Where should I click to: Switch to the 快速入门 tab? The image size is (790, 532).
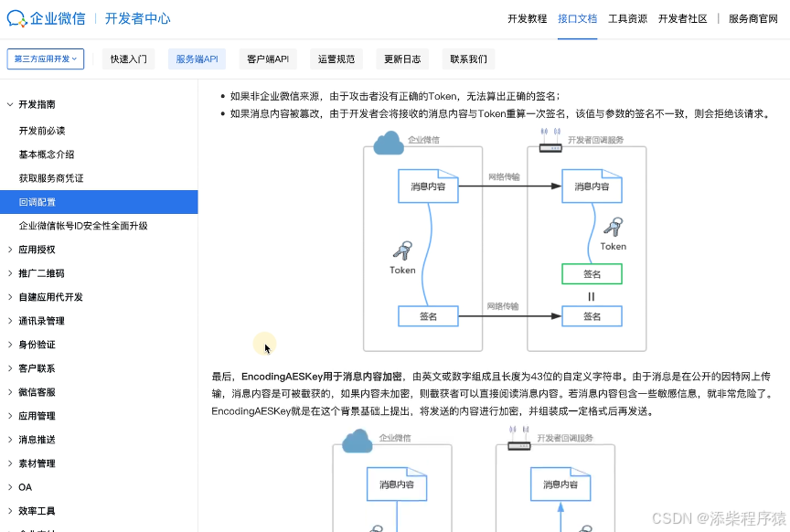[x=129, y=59]
